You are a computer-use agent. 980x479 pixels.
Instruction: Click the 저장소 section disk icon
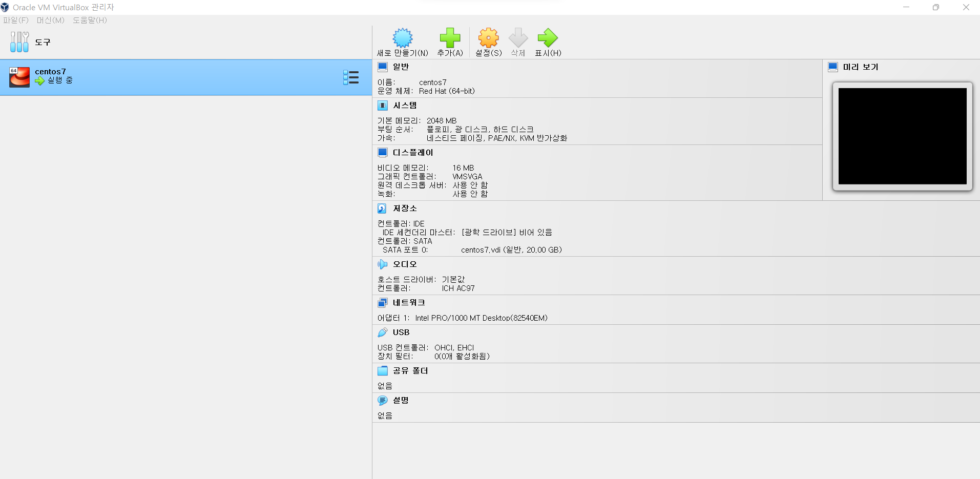point(382,208)
